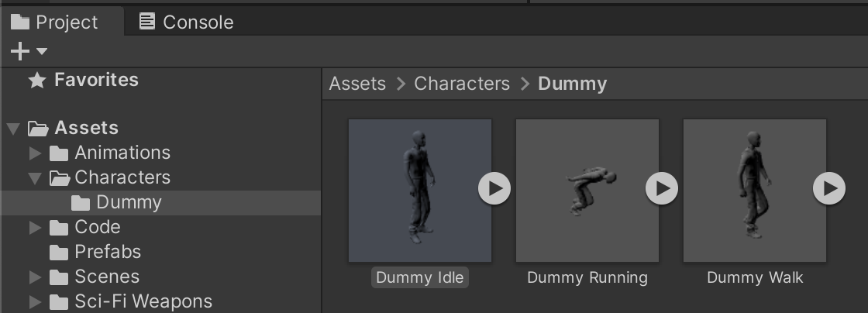Click Assets in the breadcrumb path
Viewport: 868px width, 313px height.
point(357,84)
